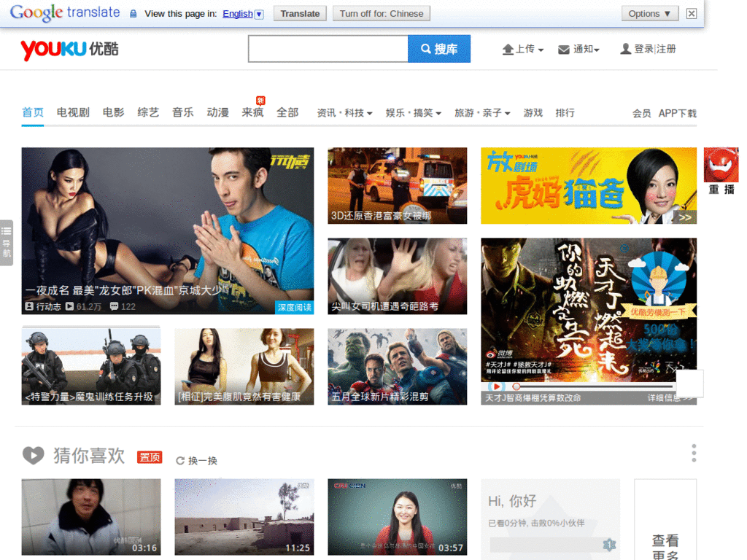Open the translate bar Options dropdown

(649, 13)
